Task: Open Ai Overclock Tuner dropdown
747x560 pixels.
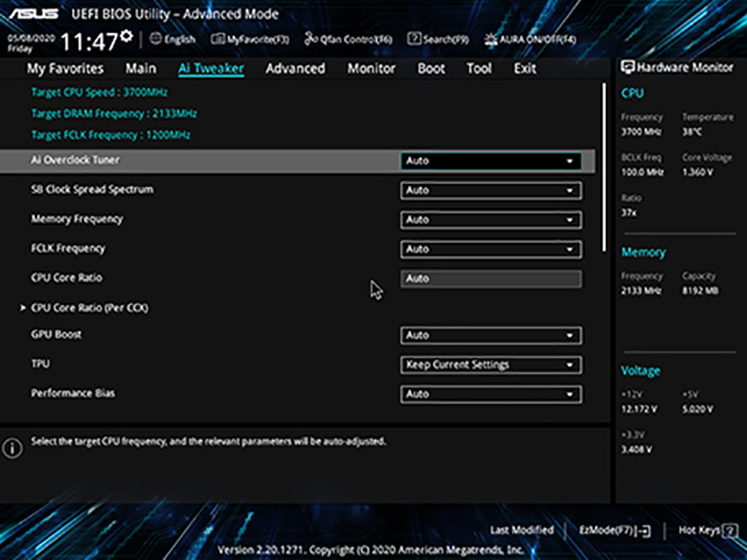Action: [x=491, y=161]
